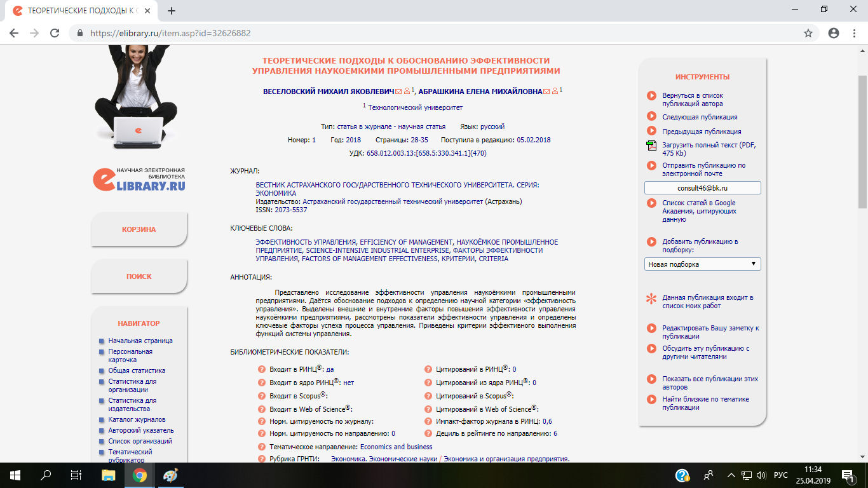Image resolution: width=868 pixels, height=488 pixels.
Task: Click the back navigation arrow in Chrome
Action: coord(14,33)
